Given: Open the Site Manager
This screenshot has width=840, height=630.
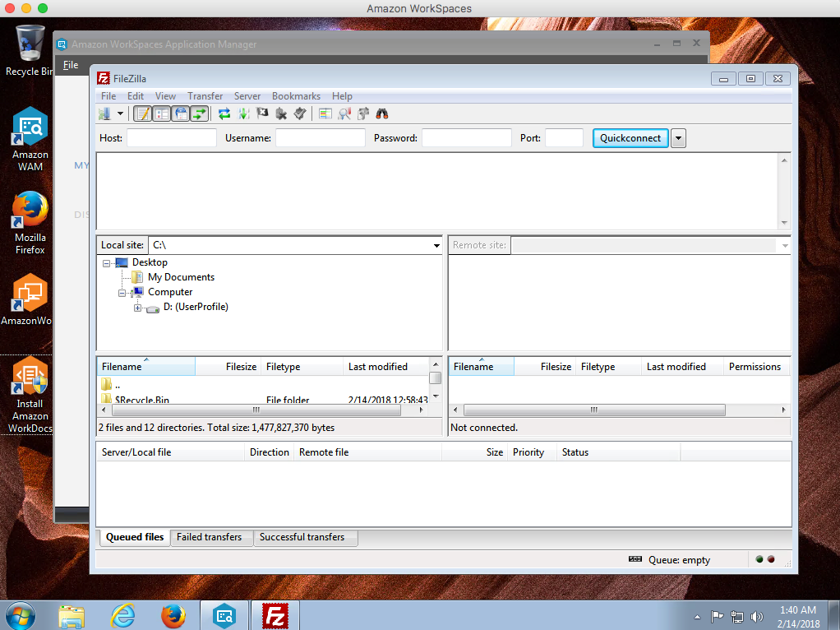Looking at the screenshot, I should tap(105, 113).
